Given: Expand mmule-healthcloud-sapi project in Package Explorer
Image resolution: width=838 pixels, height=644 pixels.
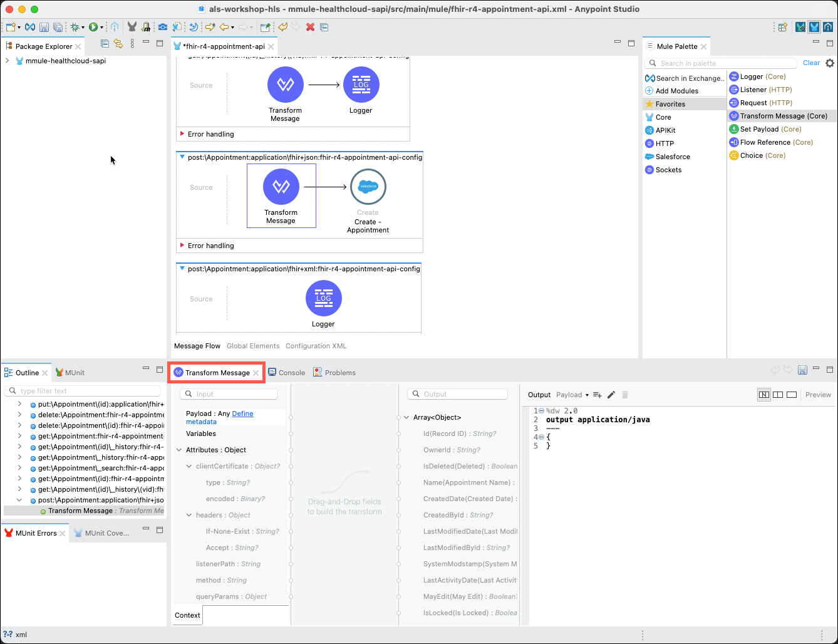Looking at the screenshot, I should coord(7,61).
